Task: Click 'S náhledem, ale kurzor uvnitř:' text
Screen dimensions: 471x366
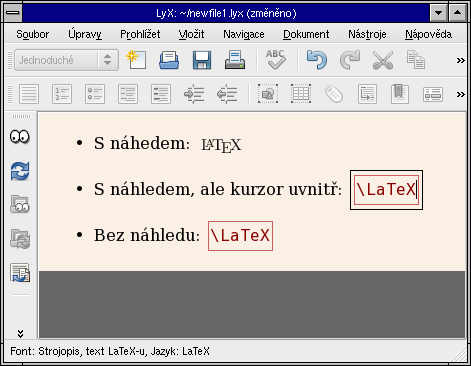Action: [x=218, y=189]
